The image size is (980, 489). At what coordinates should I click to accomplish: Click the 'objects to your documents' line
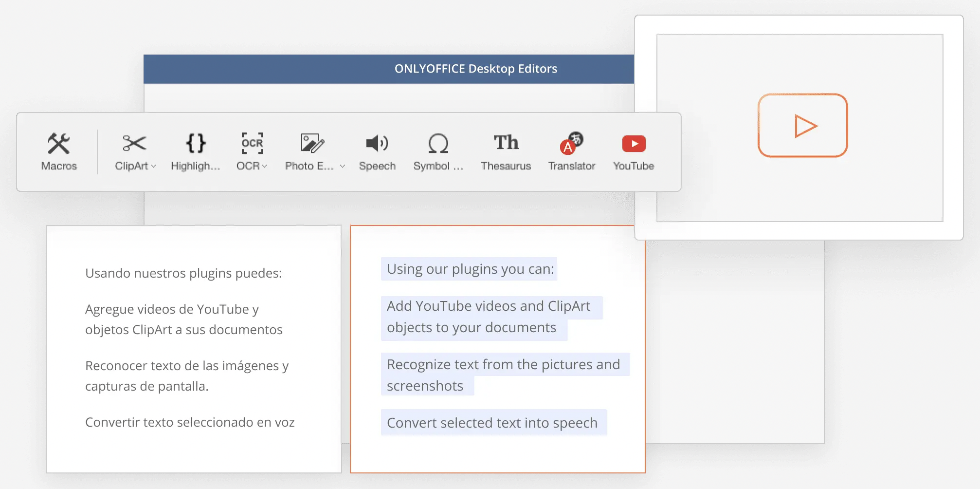click(471, 327)
